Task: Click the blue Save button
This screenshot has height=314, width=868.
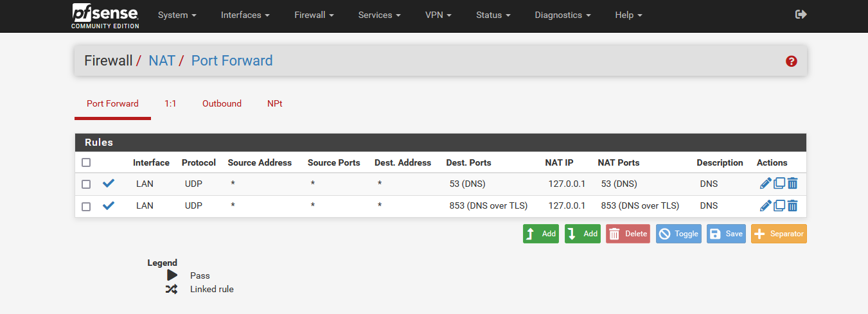Action: pos(727,234)
